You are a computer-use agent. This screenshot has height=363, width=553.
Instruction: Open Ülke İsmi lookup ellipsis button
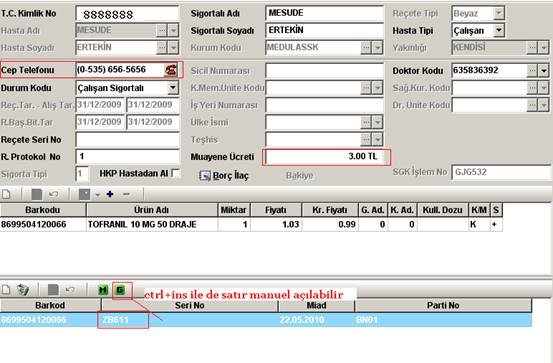366,122
